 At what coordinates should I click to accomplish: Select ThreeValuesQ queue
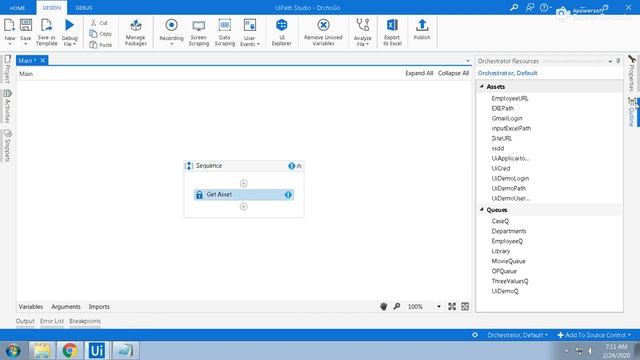click(510, 281)
